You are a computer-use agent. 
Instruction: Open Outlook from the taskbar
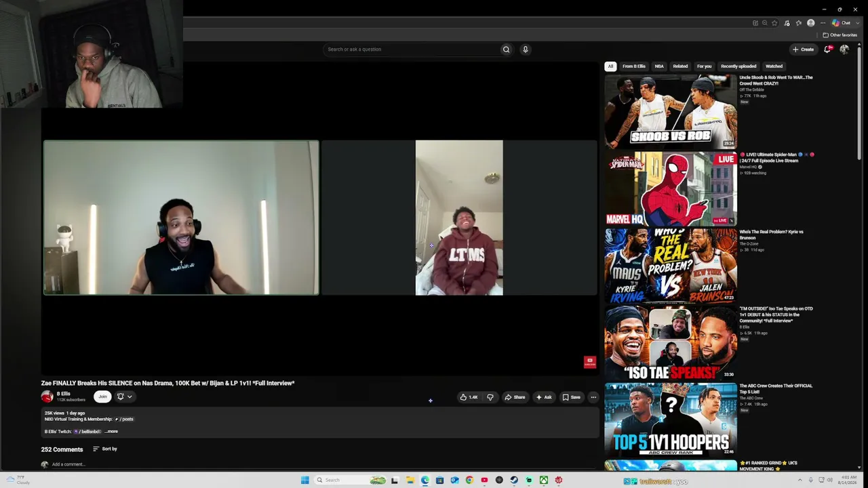coord(454,481)
